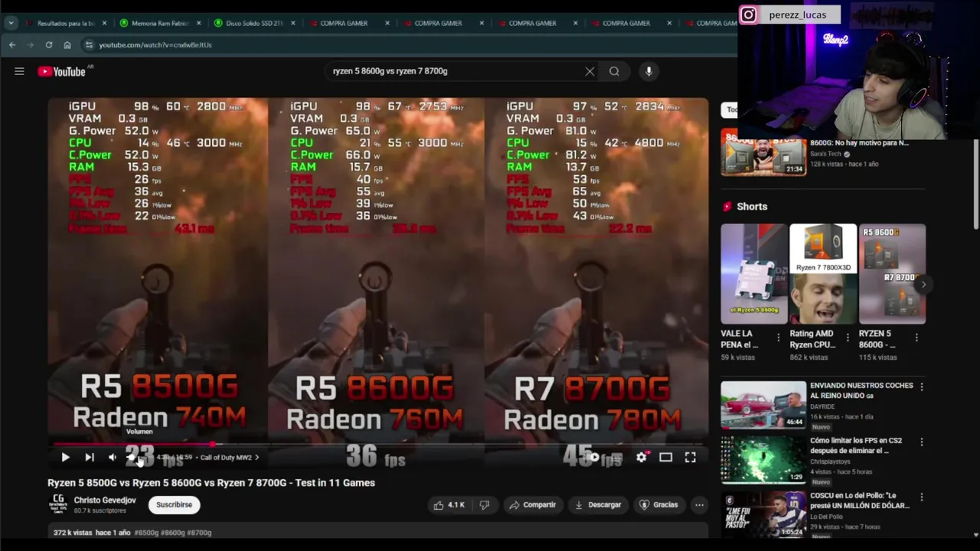Close the Memoria Ram Patriot tab
980x551 pixels.
click(198, 23)
